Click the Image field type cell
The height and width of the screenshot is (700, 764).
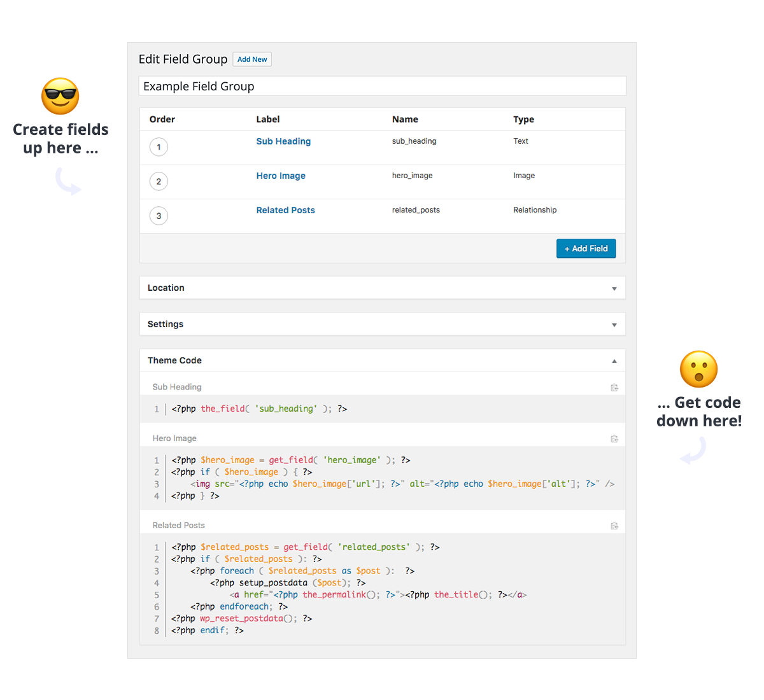pyautogui.click(x=524, y=176)
